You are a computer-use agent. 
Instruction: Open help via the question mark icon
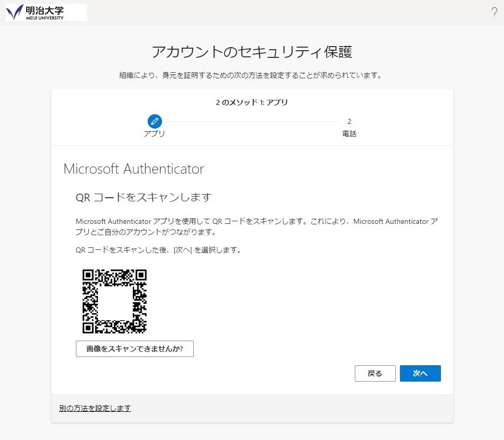494,12
